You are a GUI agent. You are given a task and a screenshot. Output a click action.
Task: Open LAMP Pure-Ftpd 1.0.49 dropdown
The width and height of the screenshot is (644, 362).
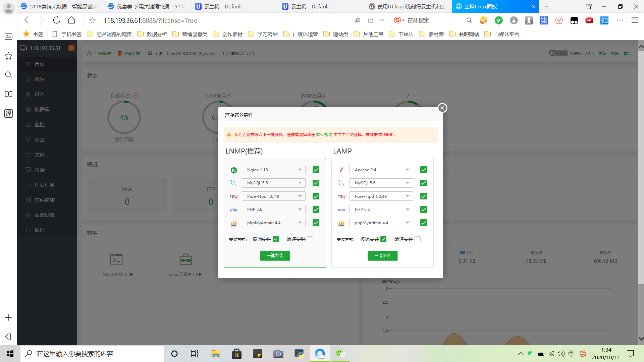coord(381,196)
